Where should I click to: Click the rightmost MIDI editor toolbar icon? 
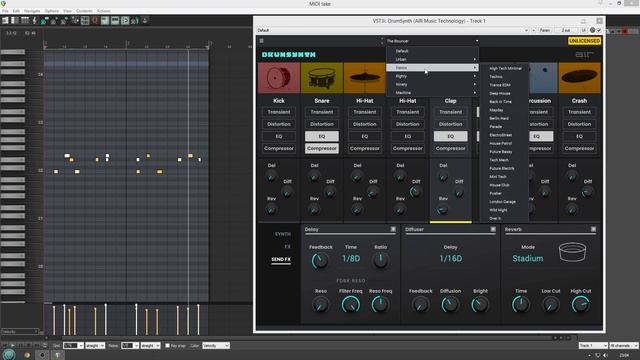(x=145, y=20)
